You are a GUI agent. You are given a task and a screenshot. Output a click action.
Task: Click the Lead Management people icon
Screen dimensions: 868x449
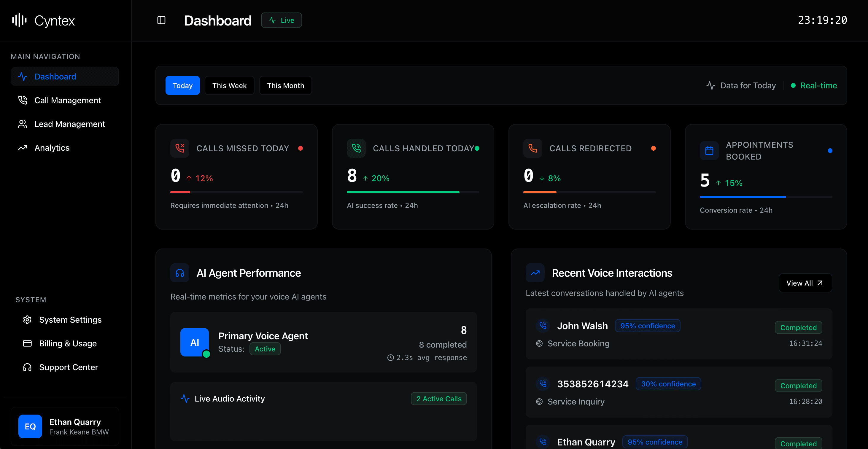click(23, 124)
